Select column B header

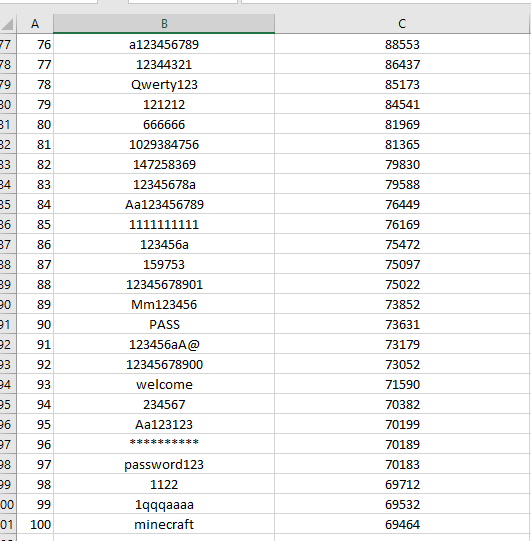pyautogui.click(x=164, y=23)
